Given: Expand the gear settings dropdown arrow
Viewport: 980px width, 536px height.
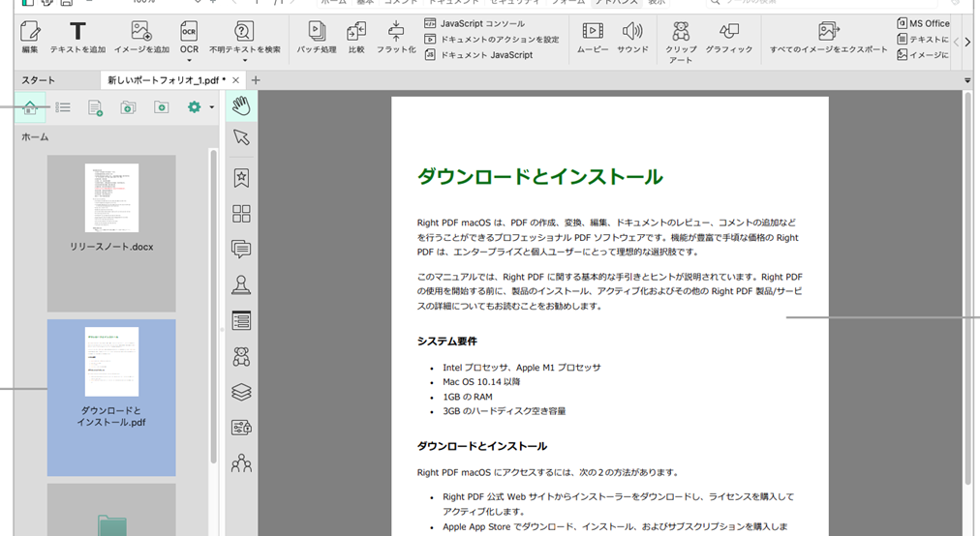Looking at the screenshot, I should [x=212, y=107].
